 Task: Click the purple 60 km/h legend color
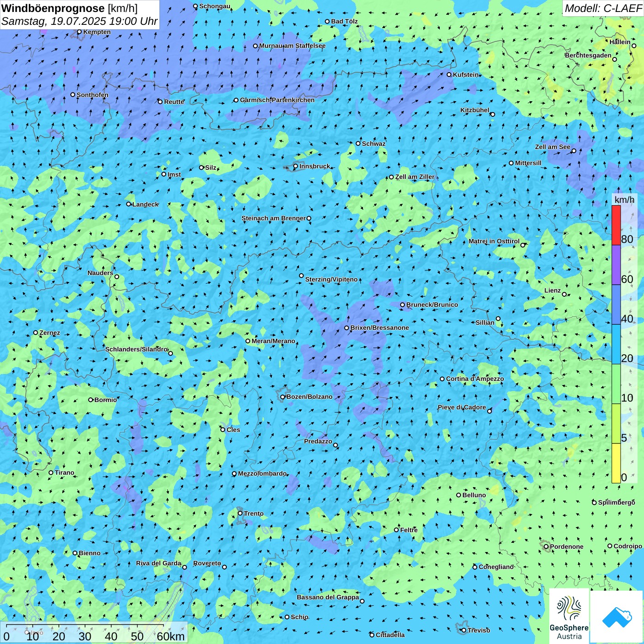click(616, 265)
